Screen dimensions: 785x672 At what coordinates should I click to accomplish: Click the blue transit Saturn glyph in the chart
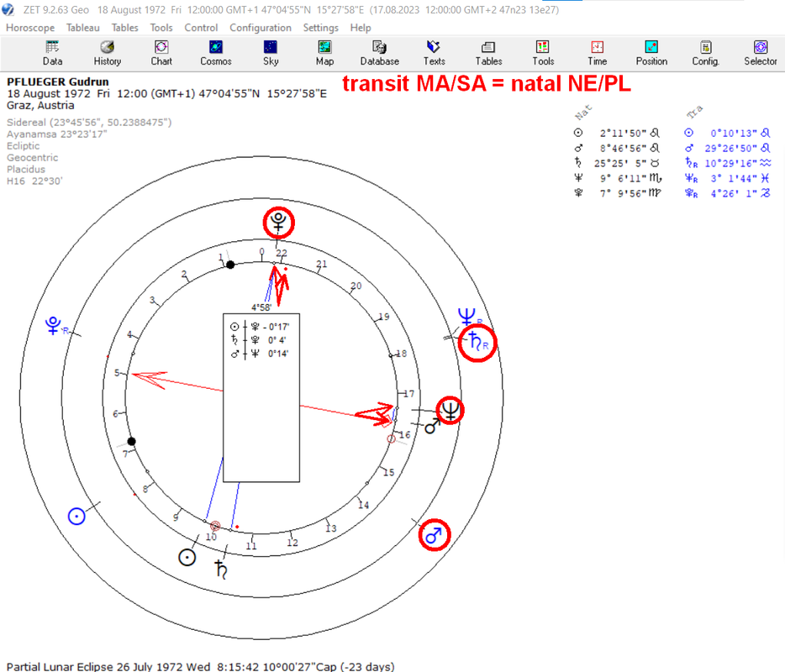tap(475, 343)
